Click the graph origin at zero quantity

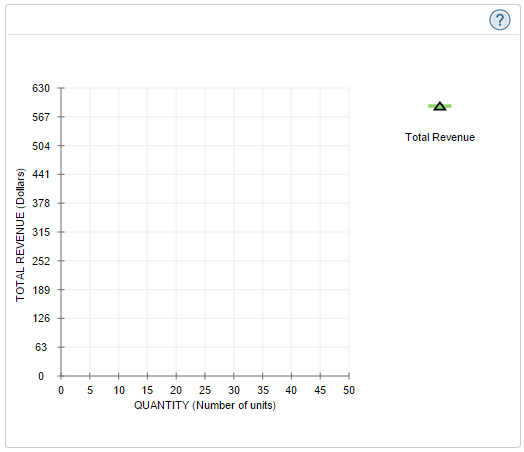[61, 376]
